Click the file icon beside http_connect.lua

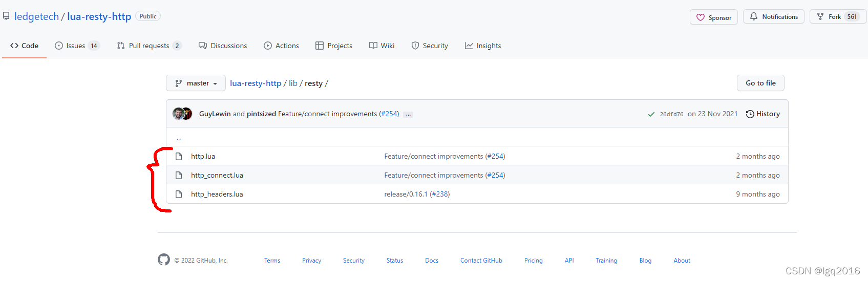(x=179, y=175)
